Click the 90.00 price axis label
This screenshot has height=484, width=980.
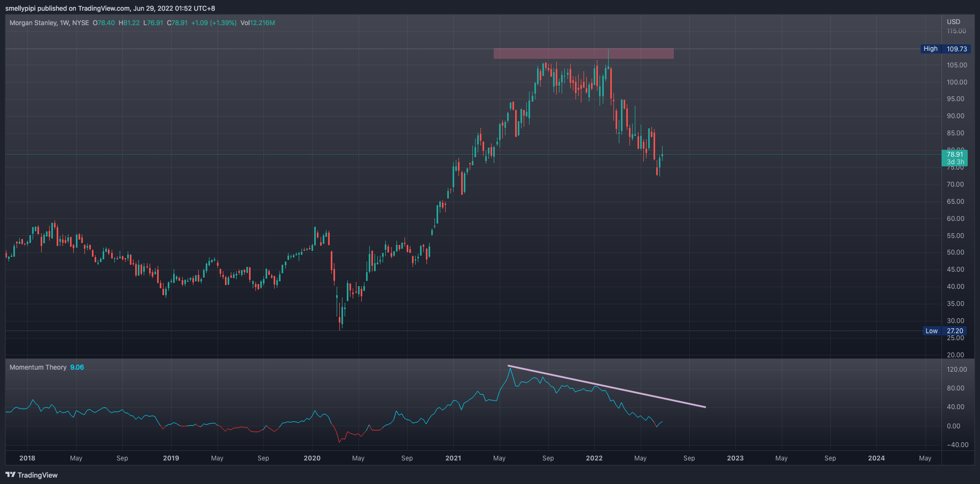coord(955,116)
